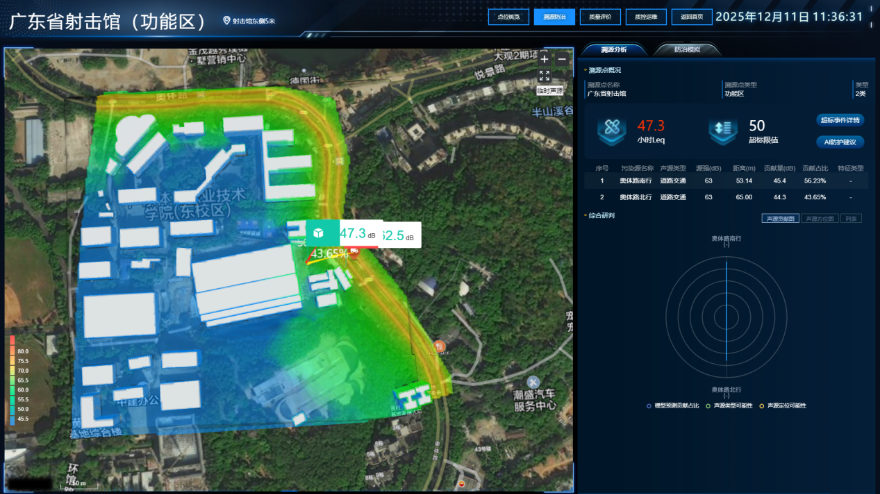Toggle map fullscreen with the expand icon

(x=545, y=75)
